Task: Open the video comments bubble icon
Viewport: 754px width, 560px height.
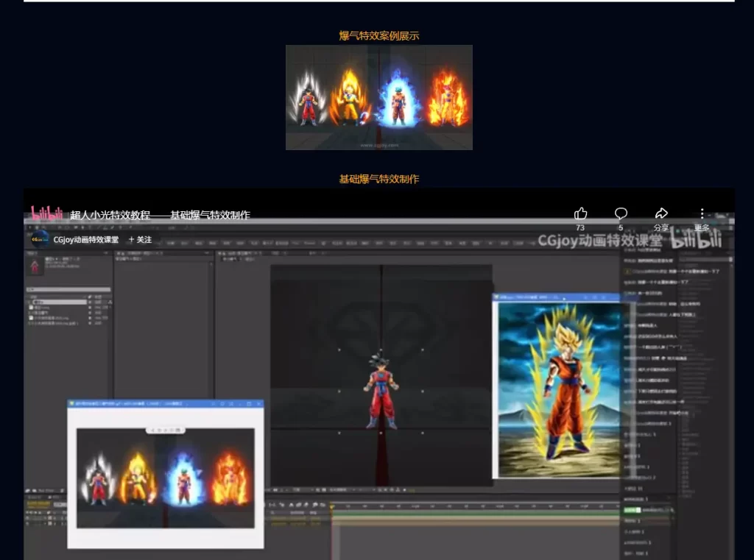Action: point(621,213)
